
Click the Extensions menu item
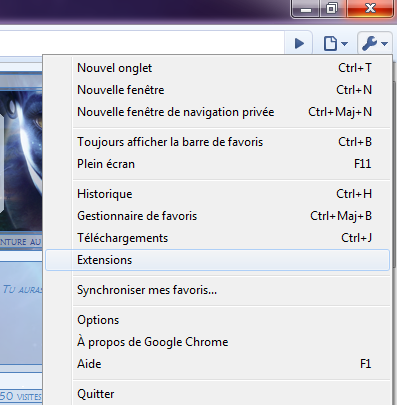click(217, 260)
